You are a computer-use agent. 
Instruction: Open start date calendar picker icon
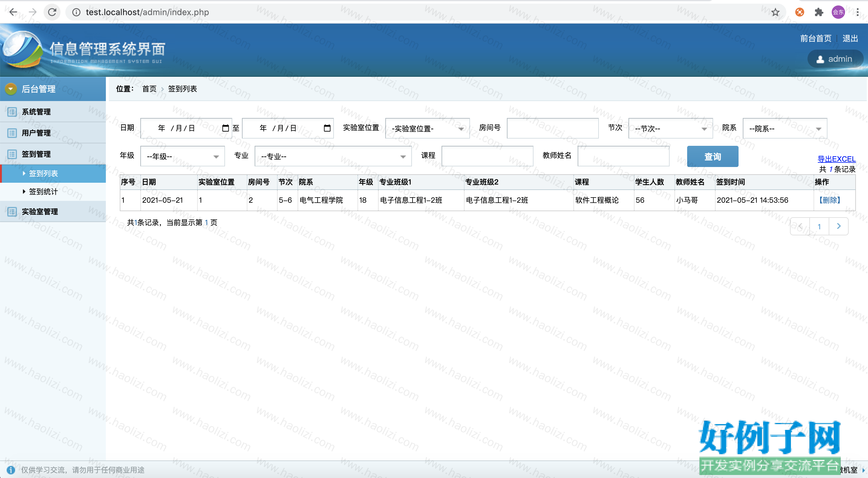point(225,128)
